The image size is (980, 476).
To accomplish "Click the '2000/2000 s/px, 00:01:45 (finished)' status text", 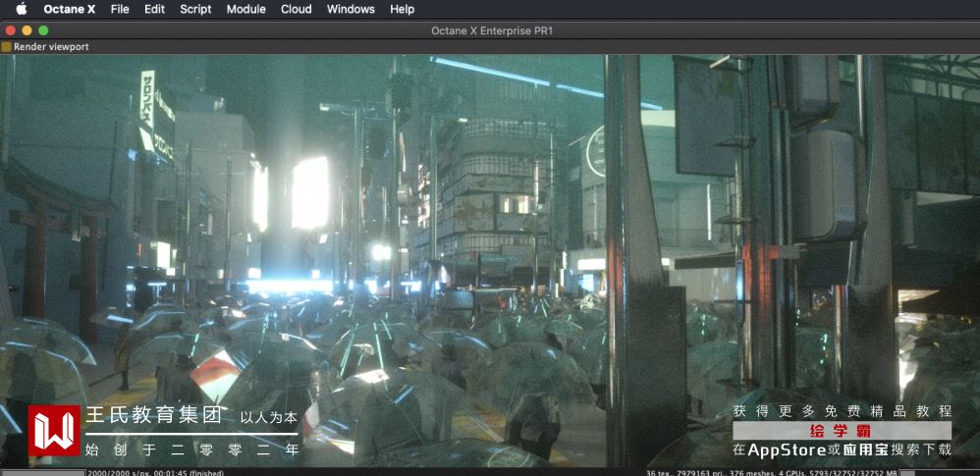I will [155, 473].
